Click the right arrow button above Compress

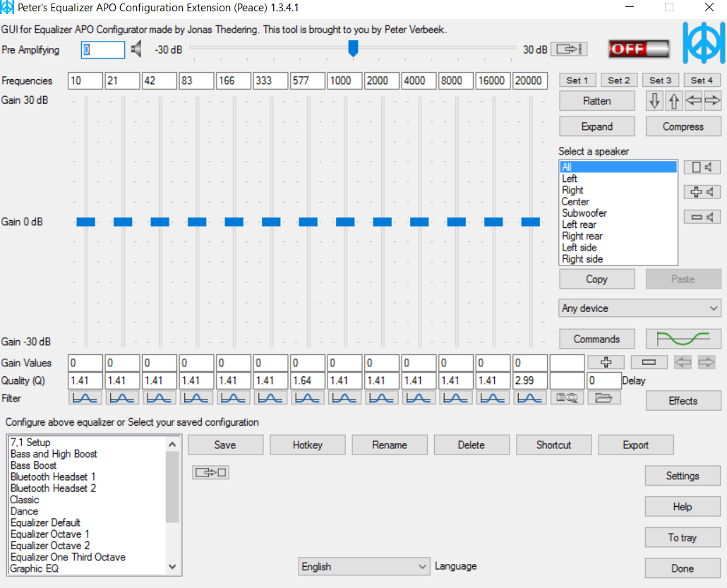(712, 101)
